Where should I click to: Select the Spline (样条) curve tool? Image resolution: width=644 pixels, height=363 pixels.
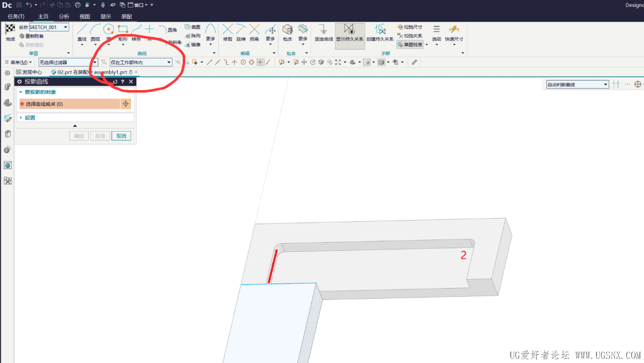point(136,32)
